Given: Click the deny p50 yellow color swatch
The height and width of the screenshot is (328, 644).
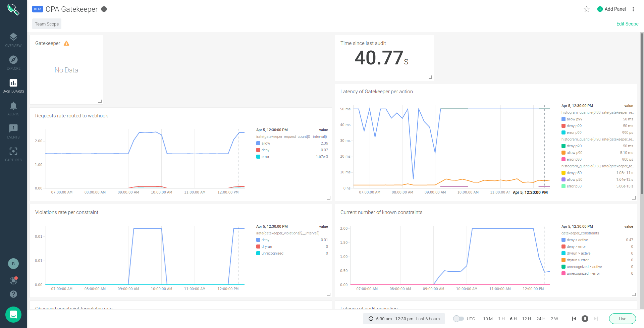Looking at the screenshot, I should pyautogui.click(x=563, y=173).
